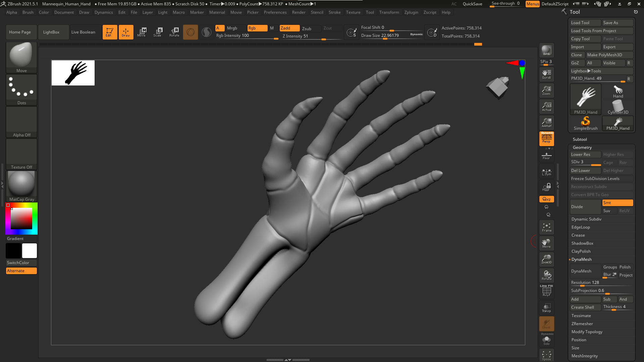Open the Stroke menu
Image resolution: width=644 pixels, height=362 pixels.
pyautogui.click(x=334, y=12)
